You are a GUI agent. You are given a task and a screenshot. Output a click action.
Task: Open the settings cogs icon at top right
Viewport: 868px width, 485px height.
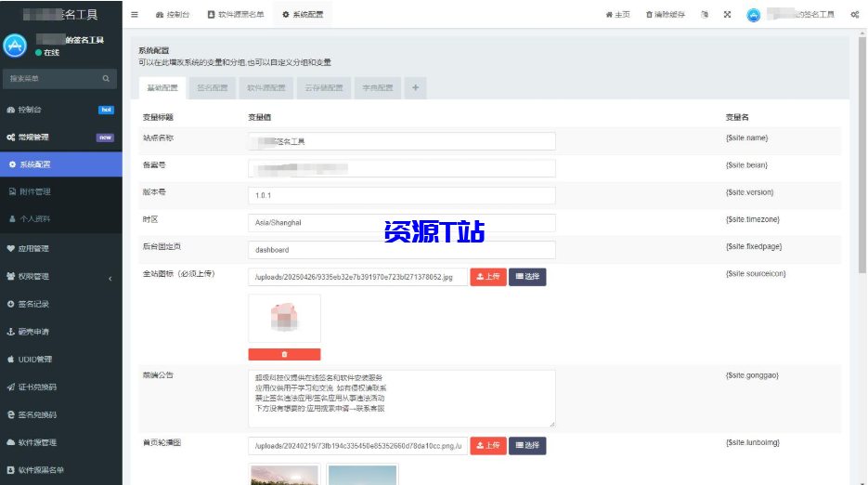[855, 15]
